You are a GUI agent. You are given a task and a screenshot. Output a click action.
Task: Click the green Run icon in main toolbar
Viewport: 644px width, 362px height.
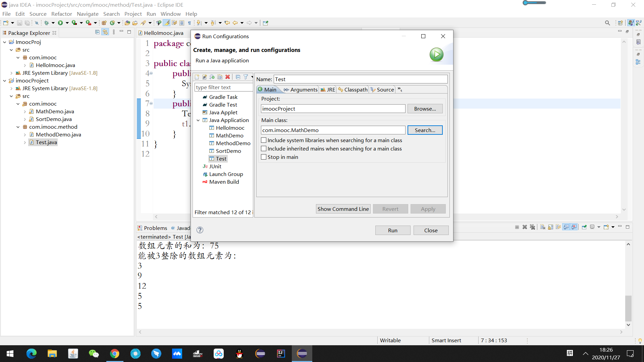tap(60, 23)
